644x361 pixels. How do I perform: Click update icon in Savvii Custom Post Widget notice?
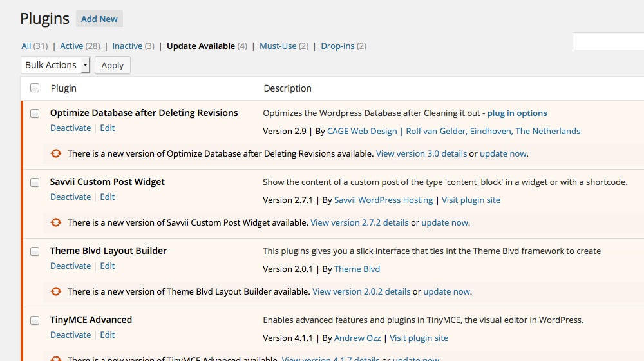click(56, 223)
